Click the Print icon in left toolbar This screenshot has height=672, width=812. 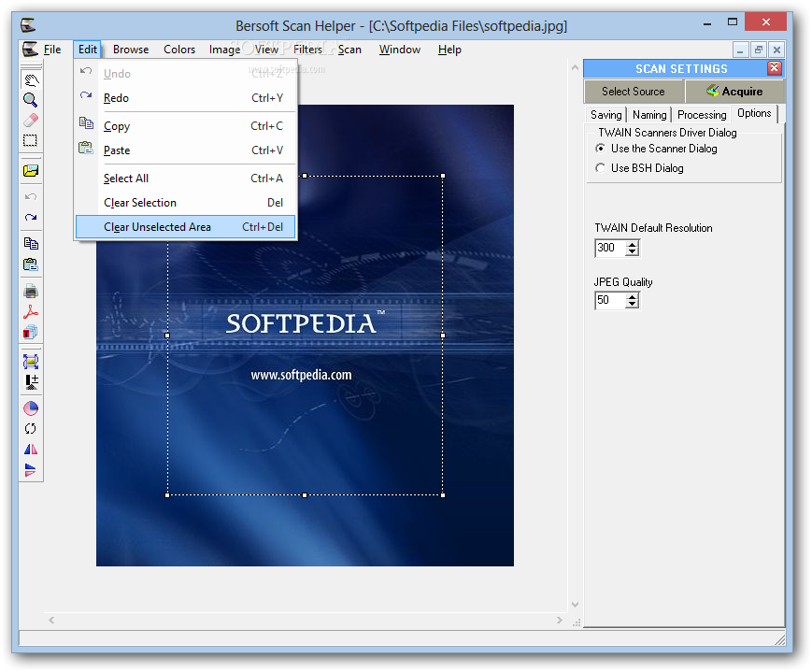point(31,292)
